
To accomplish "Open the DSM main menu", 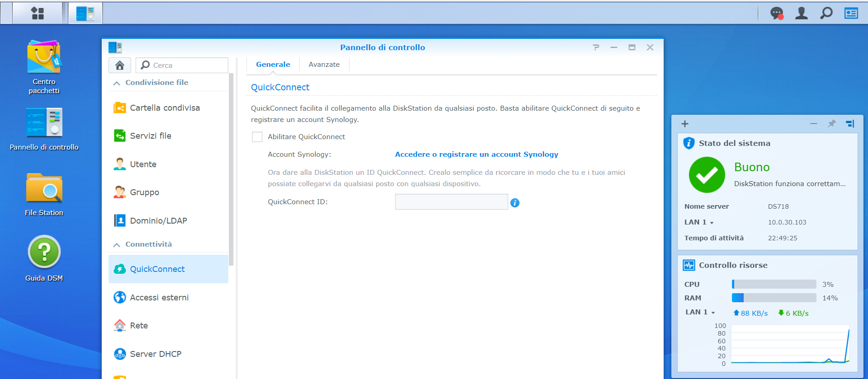I will 38,13.
